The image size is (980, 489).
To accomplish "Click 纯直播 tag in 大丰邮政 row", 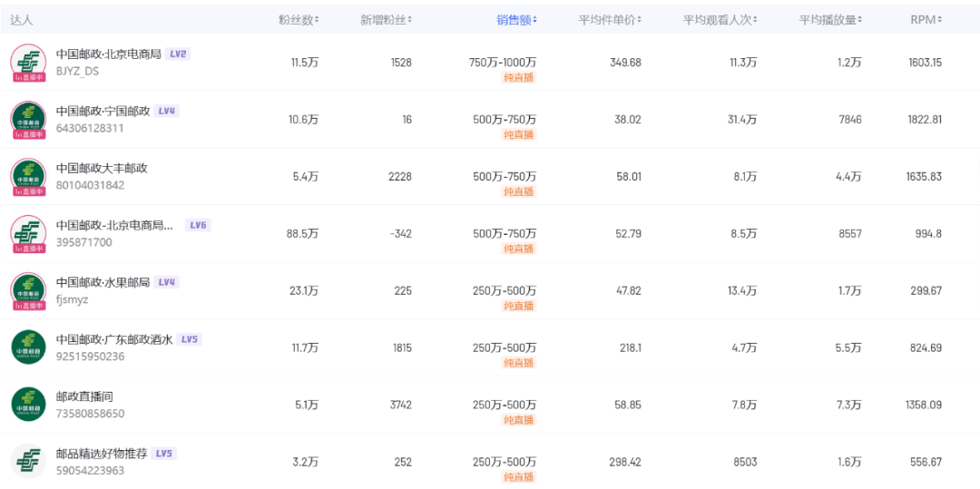I will [x=519, y=191].
